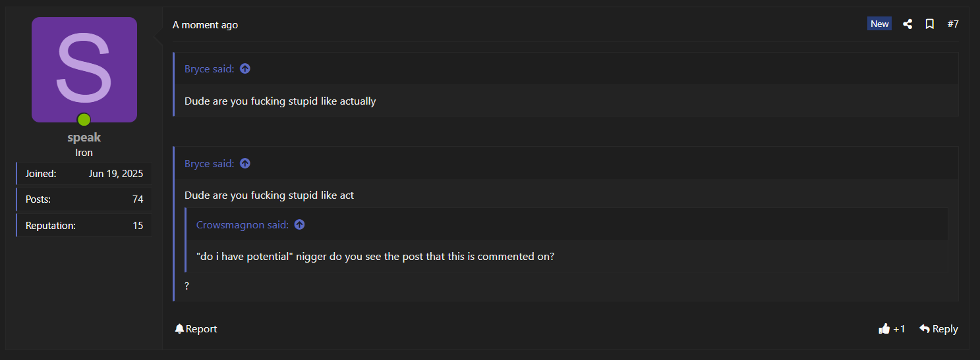Click the Reply button

pyautogui.click(x=938, y=328)
